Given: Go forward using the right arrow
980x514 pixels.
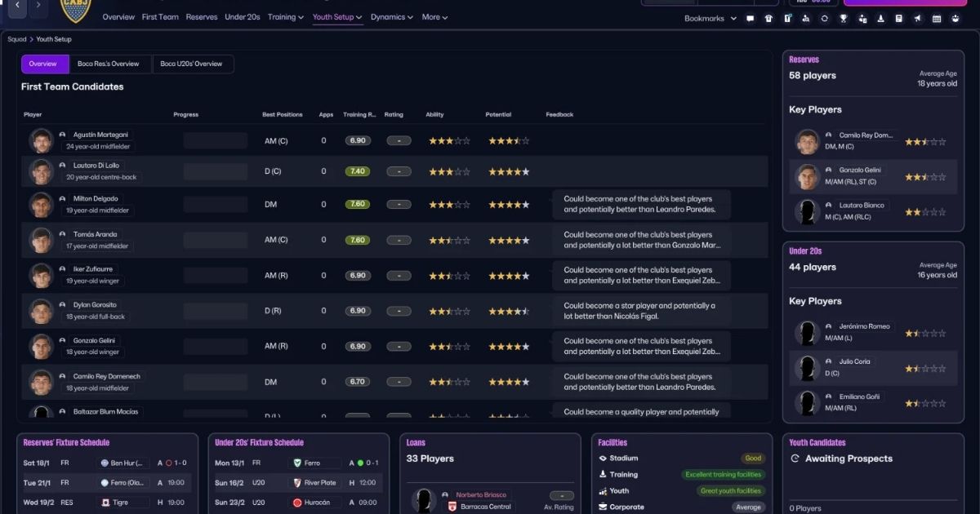Looking at the screenshot, I should pos(38,7).
